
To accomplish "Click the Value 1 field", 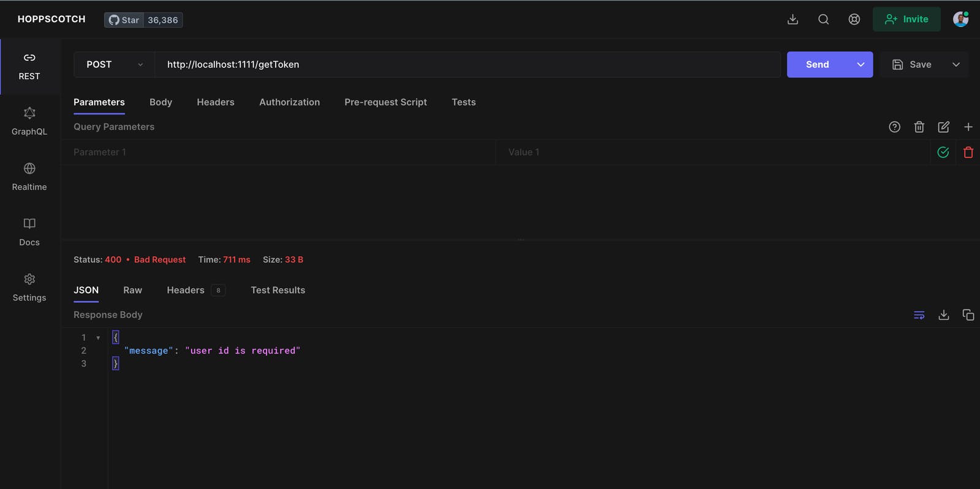I will pyautogui.click(x=713, y=152).
